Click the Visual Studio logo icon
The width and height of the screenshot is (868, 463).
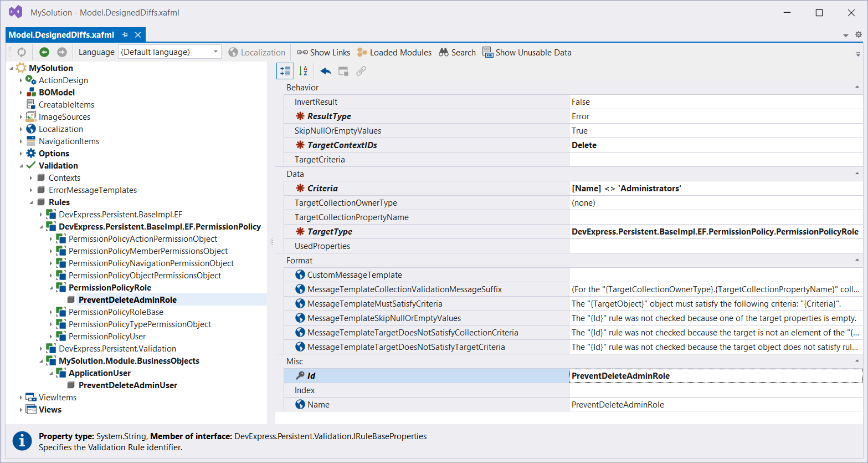[x=16, y=12]
